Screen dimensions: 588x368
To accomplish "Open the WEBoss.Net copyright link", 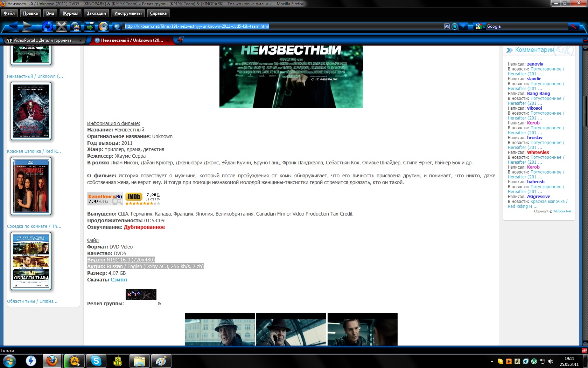I will (x=562, y=211).
